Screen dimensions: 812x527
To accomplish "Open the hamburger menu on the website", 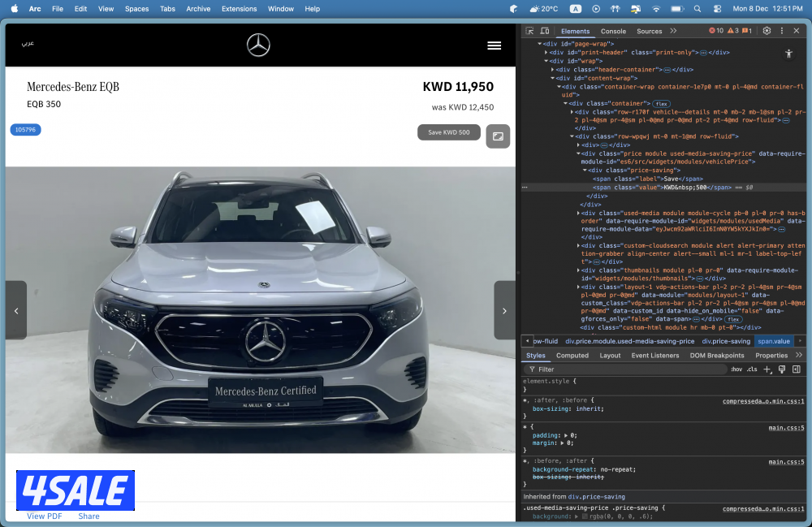I will coord(494,45).
